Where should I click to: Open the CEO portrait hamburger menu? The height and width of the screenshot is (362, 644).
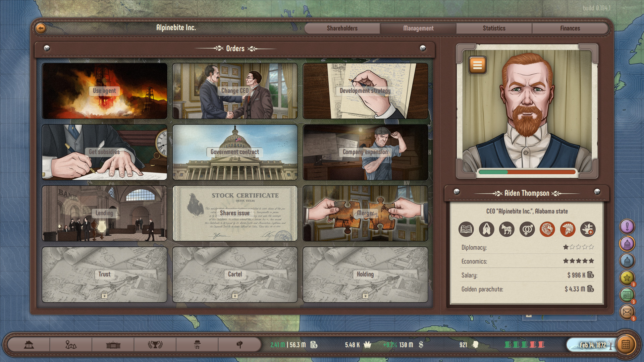pos(478,65)
